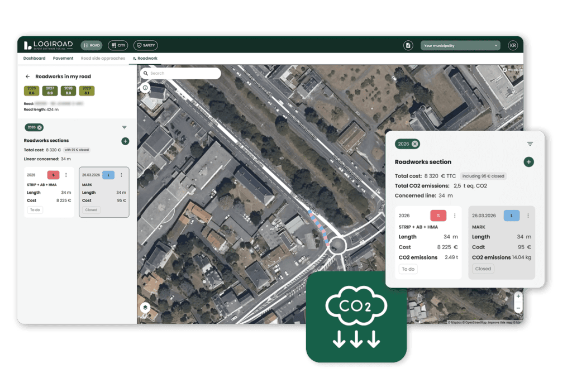The image size is (572, 392).
Task: Remove the 2026 filter chip in sidebar
Action: pos(40,128)
